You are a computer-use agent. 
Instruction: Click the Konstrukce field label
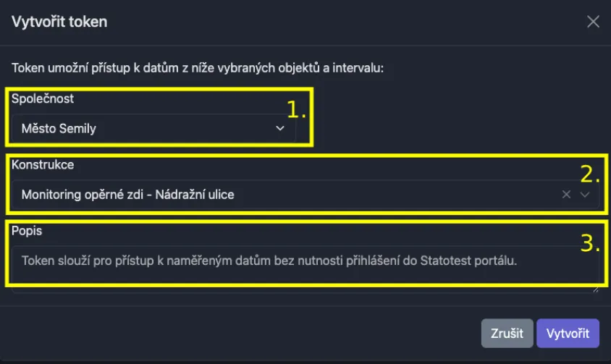point(43,165)
